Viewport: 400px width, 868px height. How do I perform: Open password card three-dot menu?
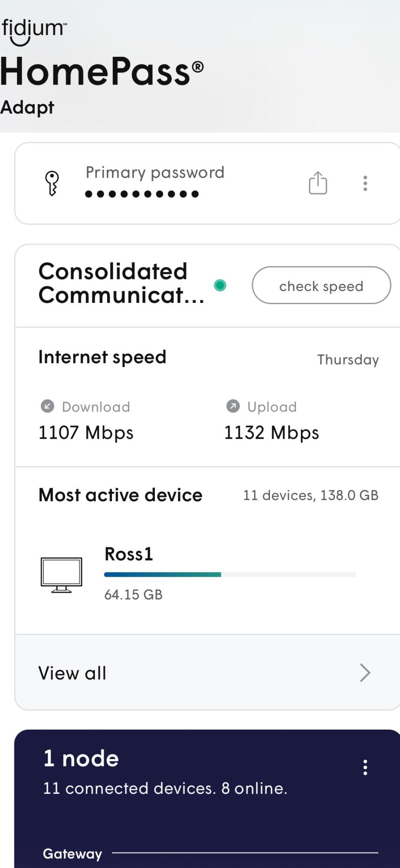click(x=365, y=183)
